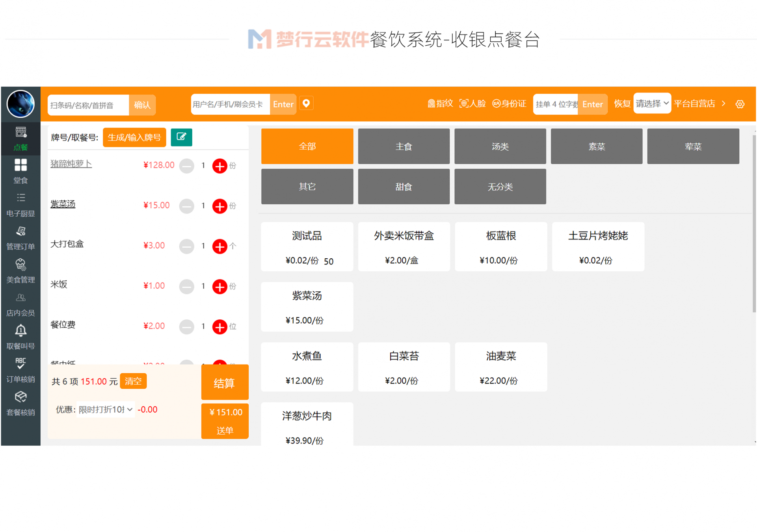Viewport: 757px width, 532px height.
Task: Open settings gear icon in top bar
Action: click(740, 104)
